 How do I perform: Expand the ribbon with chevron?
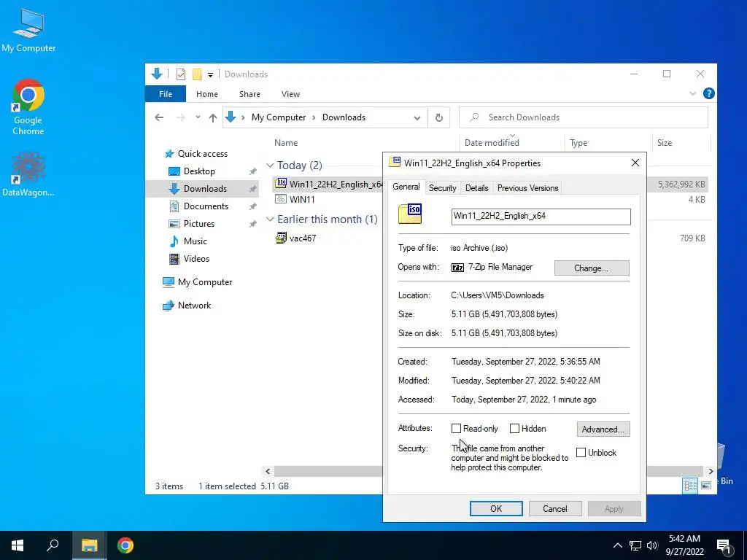693,93
